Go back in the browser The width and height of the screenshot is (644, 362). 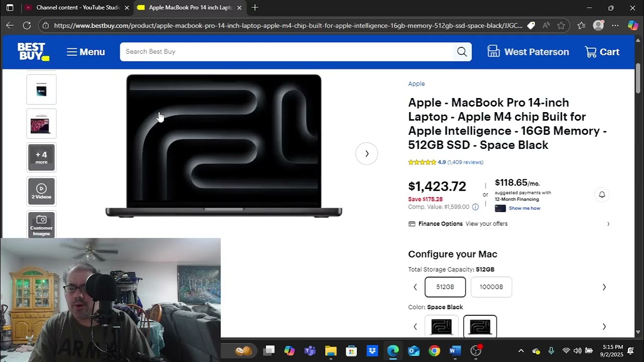pos(10,25)
